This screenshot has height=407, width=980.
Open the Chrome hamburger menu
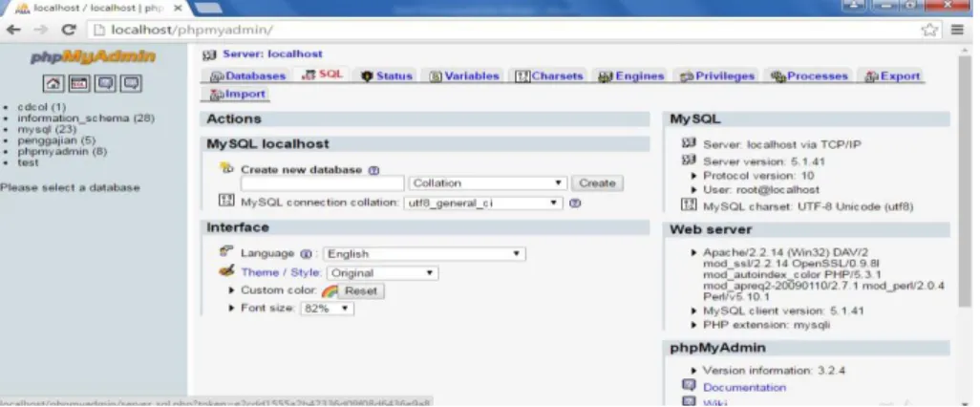click(957, 30)
